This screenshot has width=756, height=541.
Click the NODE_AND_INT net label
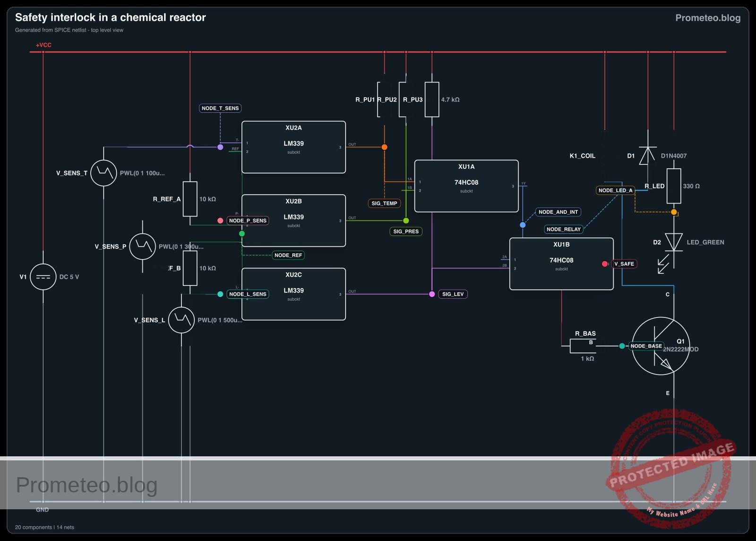click(558, 212)
